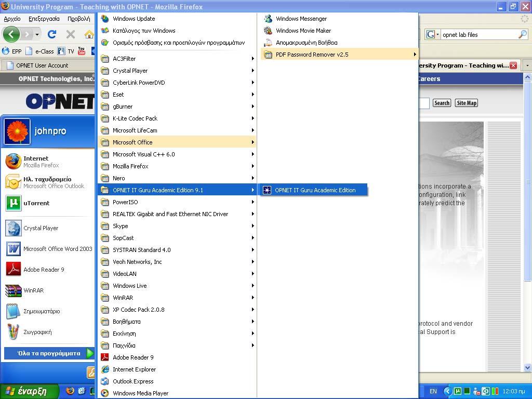The height and width of the screenshot is (399, 532).
Task: Open Ορισμός πρόσβασης και προεπιλογών προγραμμάτων
Action: [x=177, y=43]
